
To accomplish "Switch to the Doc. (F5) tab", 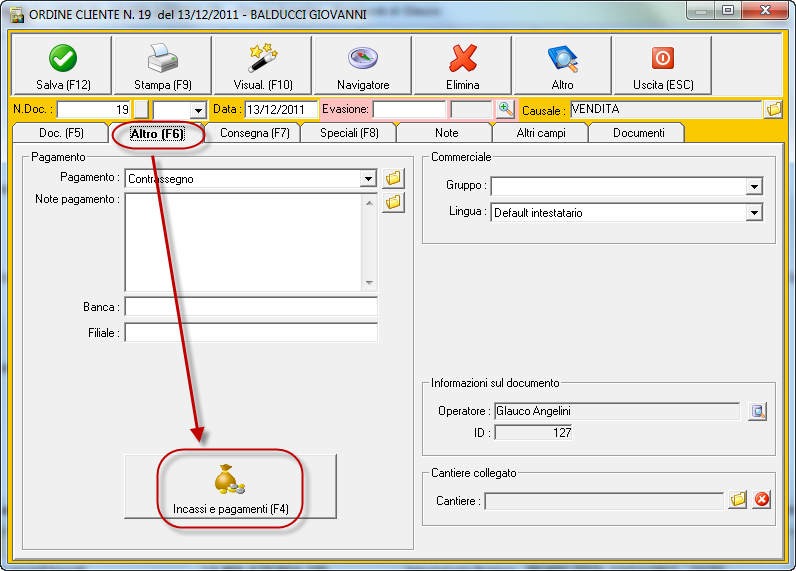I will [x=61, y=133].
